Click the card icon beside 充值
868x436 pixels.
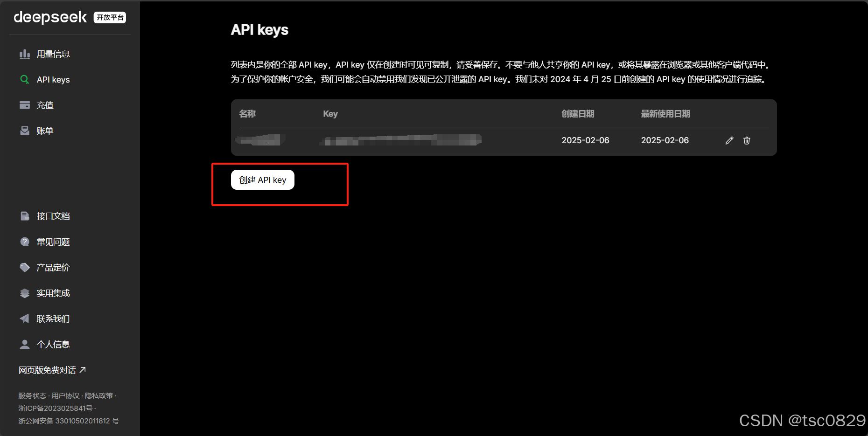(25, 105)
